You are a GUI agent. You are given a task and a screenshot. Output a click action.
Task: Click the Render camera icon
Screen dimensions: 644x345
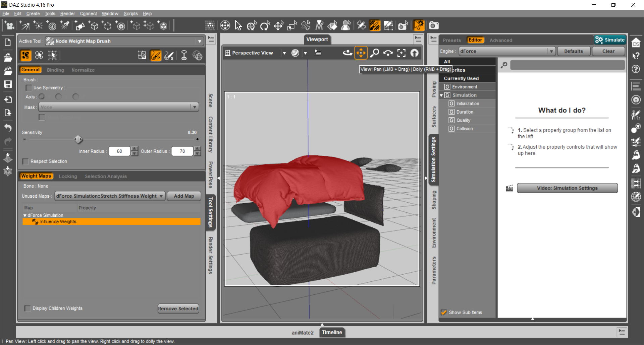[x=434, y=25]
